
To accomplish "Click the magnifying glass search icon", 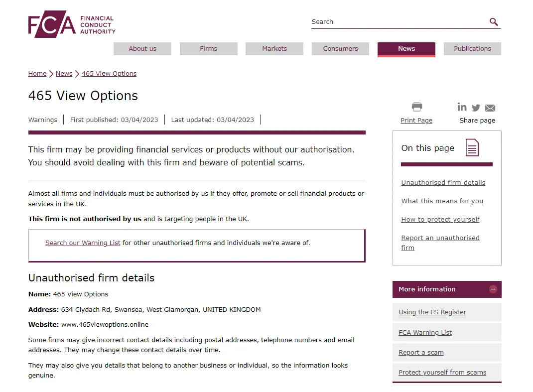I will click(x=494, y=22).
